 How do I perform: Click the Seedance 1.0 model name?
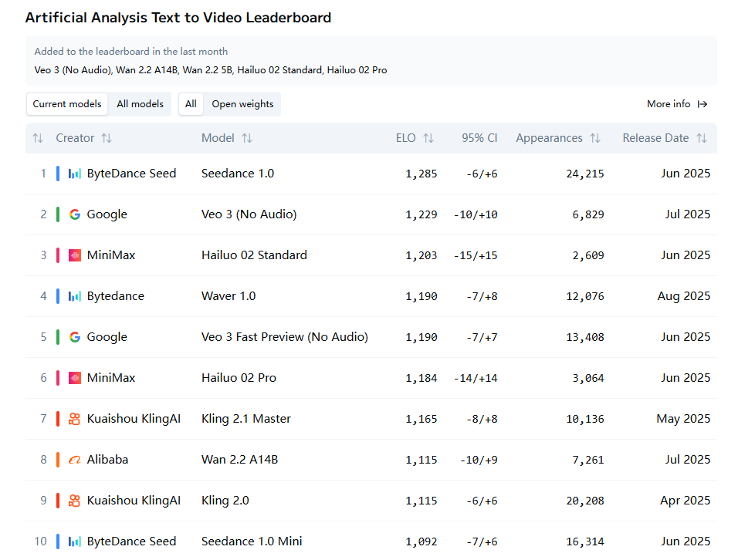(238, 174)
